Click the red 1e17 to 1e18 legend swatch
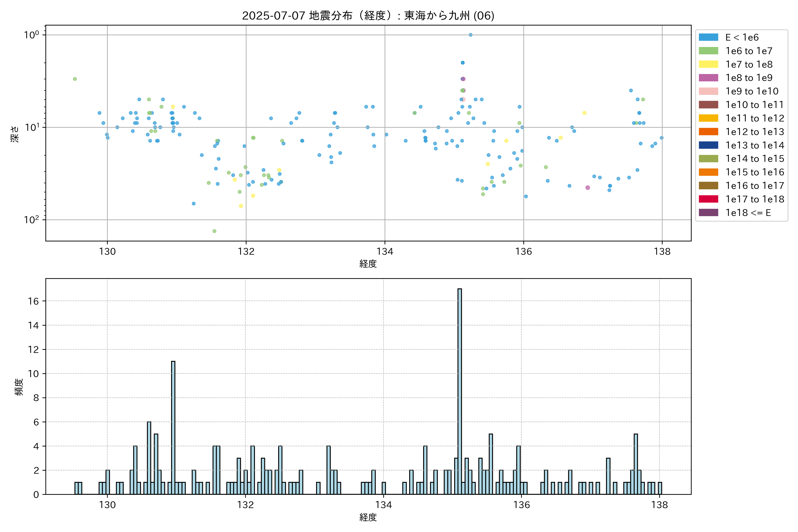This screenshot has width=798, height=532. click(x=708, y=199)
